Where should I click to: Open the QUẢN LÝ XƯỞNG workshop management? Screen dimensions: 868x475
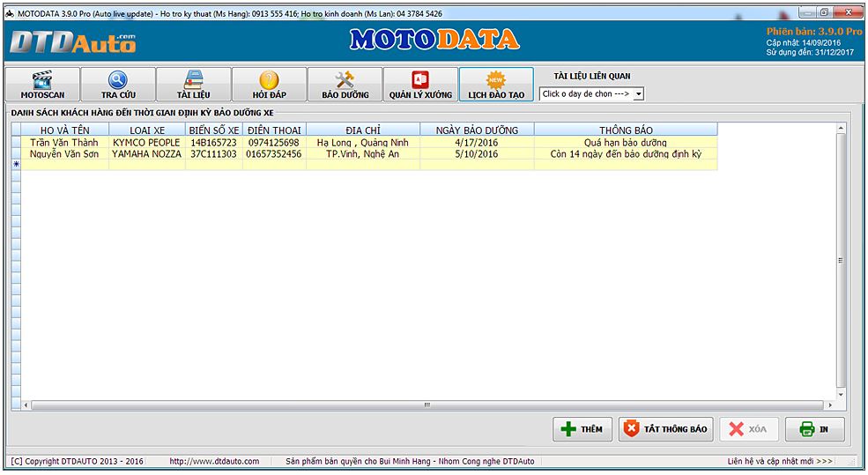tap(420, 84)
